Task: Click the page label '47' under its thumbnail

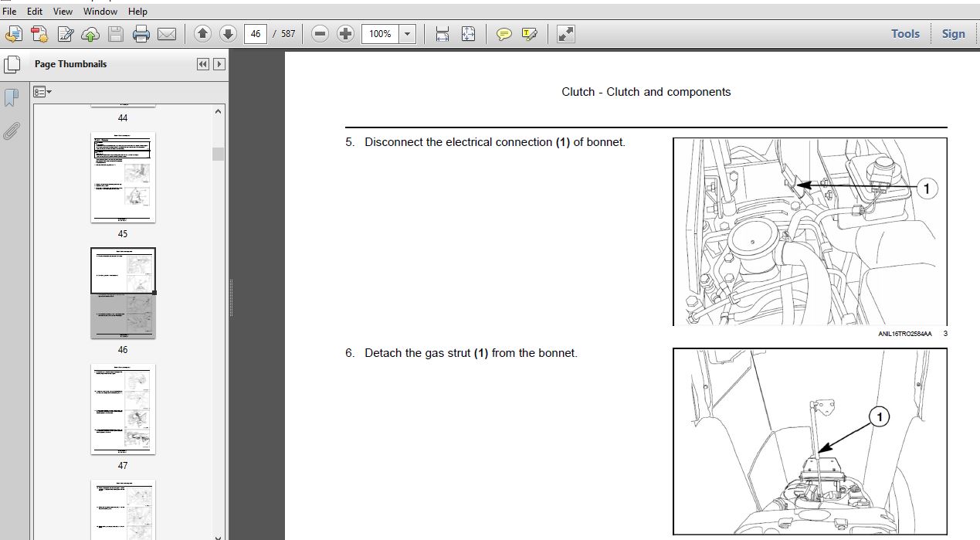Action: [123, 466]
